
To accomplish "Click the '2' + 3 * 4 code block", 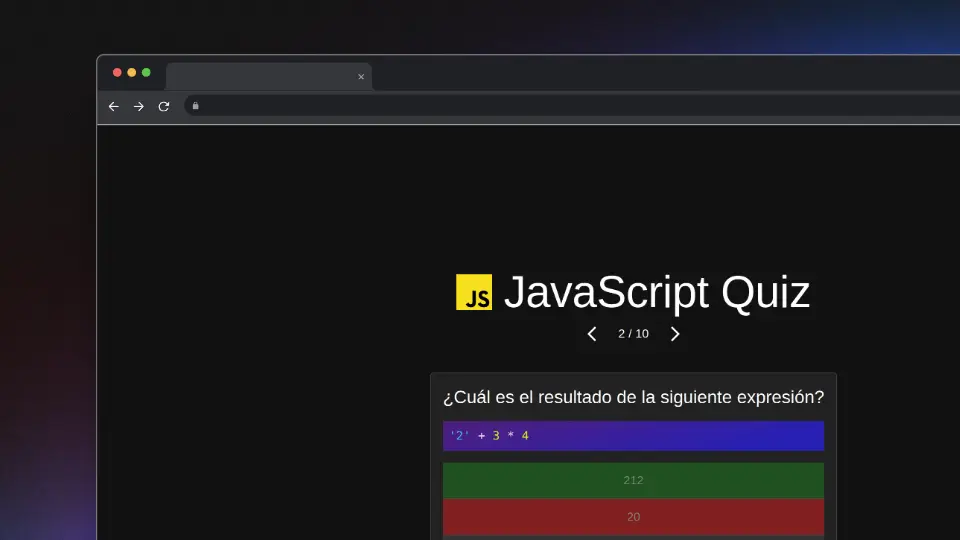I will pos(633,436).
